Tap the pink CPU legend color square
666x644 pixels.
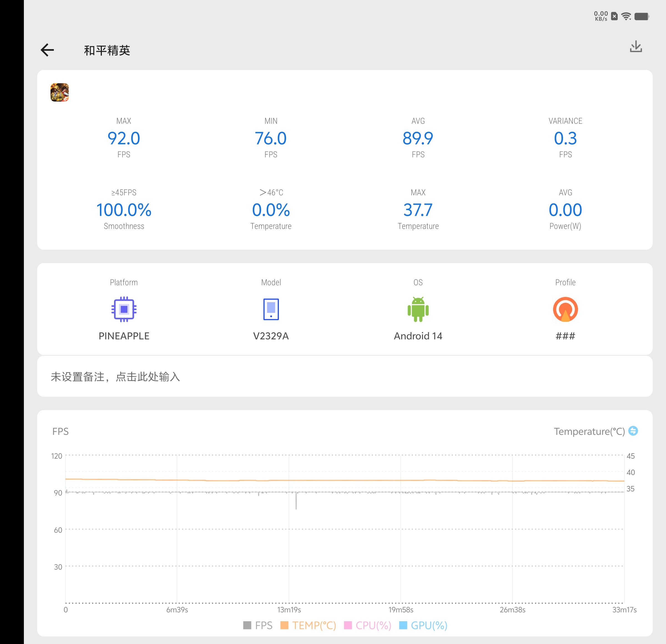pos(348,625)
